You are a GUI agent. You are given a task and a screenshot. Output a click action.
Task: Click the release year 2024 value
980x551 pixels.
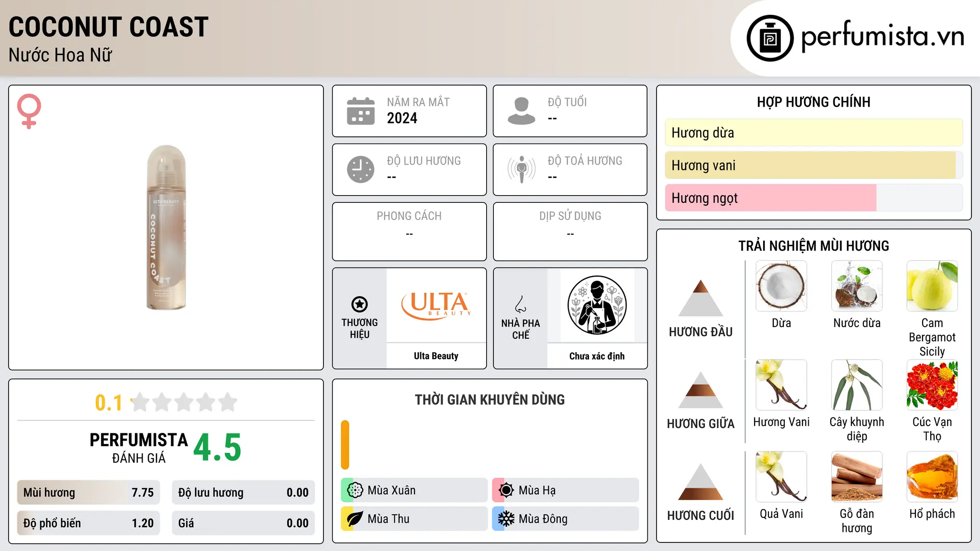coord(402,118)
